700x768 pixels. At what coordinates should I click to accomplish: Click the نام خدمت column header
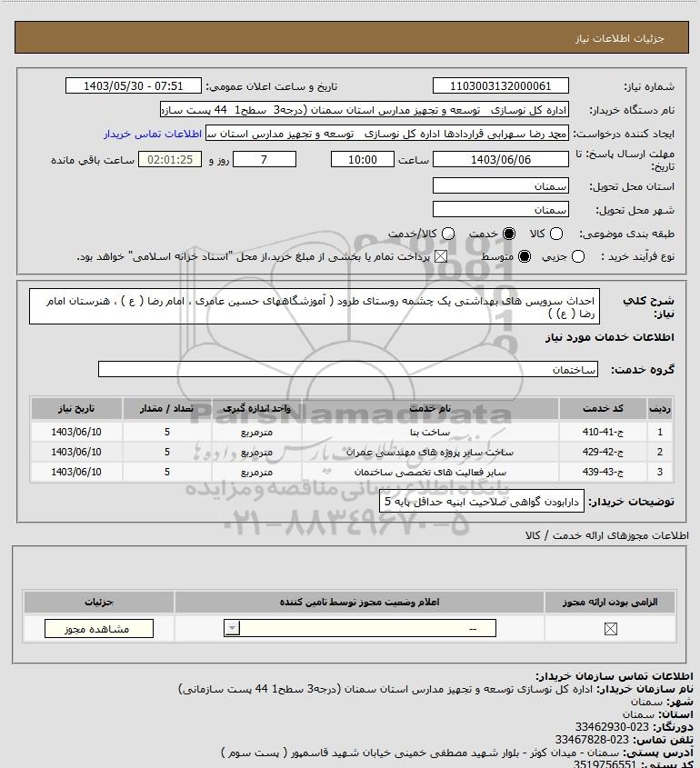pos(430,408)
